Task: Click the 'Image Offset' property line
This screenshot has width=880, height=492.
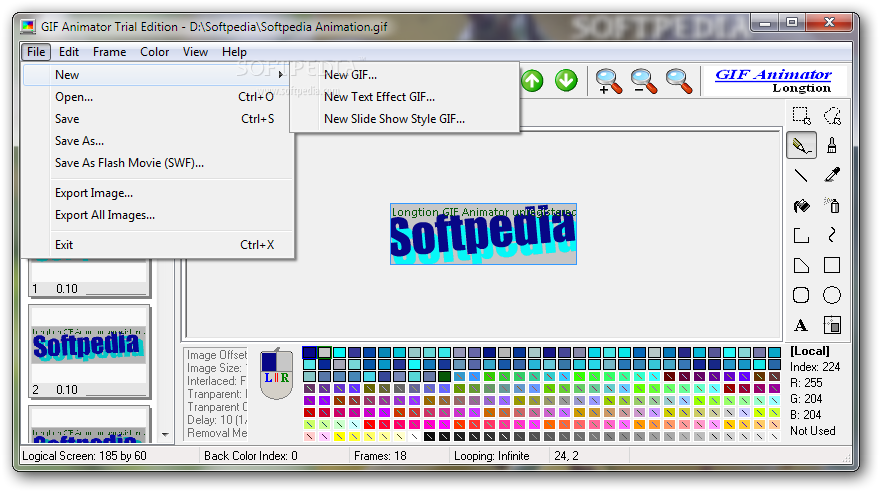Action: [217, 355]
